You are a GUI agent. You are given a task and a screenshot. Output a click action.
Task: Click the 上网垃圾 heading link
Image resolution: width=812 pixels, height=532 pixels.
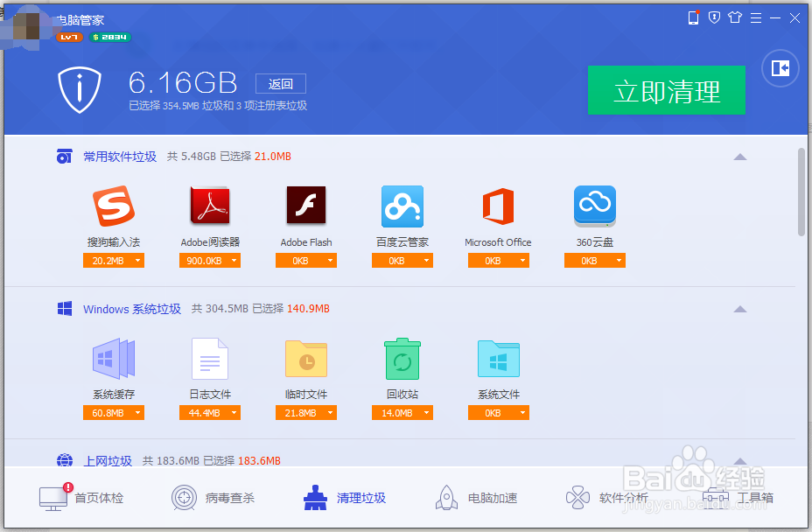(x=108, y=460)
